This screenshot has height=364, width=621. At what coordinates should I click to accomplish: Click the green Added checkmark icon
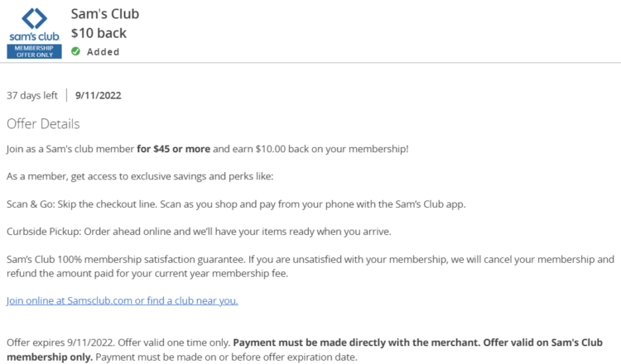pos(75,51)
